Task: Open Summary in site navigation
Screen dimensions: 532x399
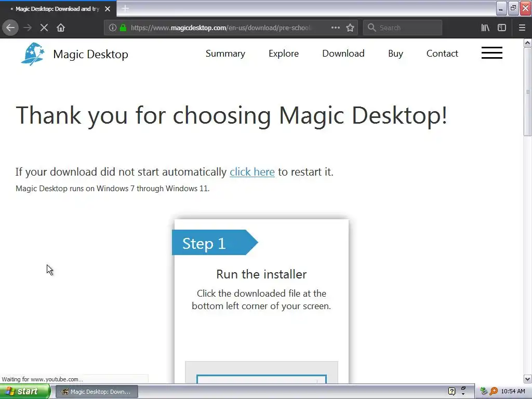Action: (x=225, y=54)
